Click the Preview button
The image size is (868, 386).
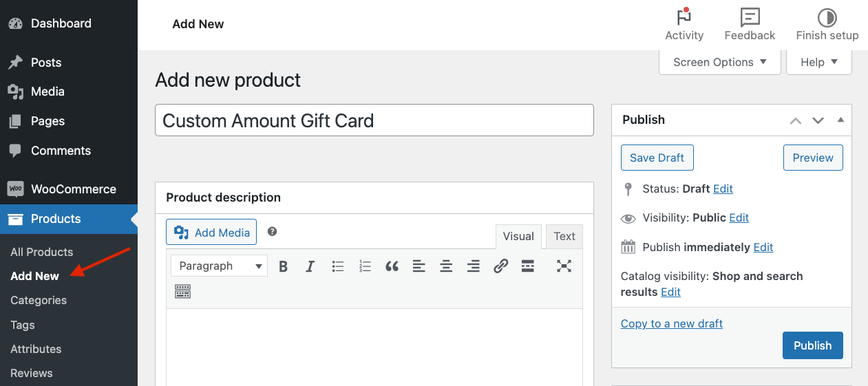pyautogui.click(x=813, y=158)
